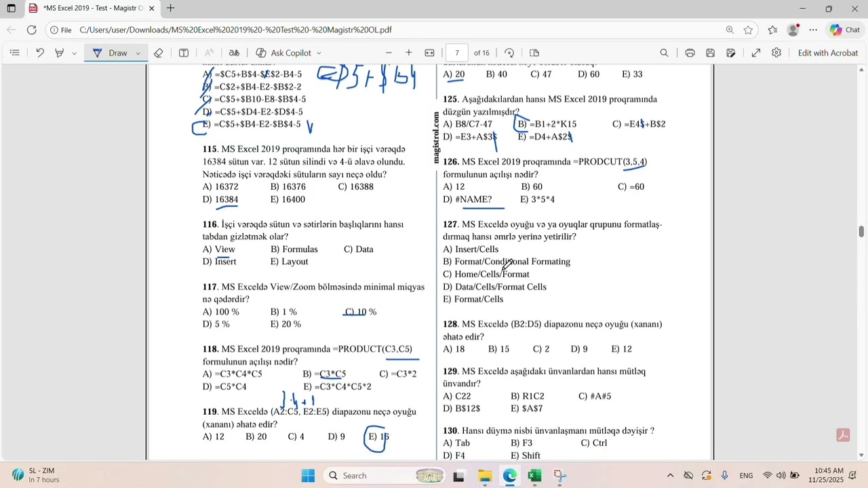Click Save as icon
Screen dimensions: 868x488
pyautogui.click(x=731, y=53)
